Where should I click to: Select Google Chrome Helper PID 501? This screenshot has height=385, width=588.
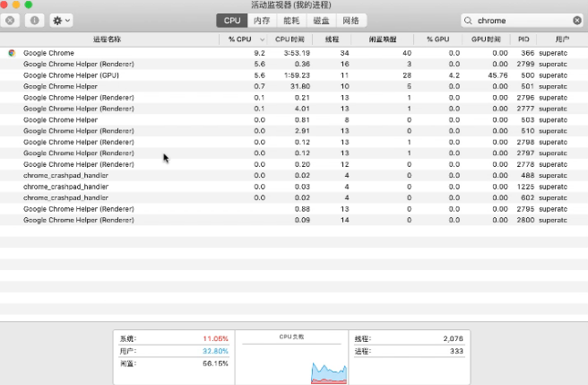294,86
